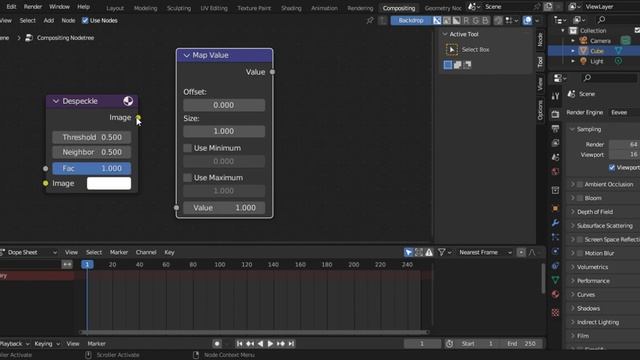This screenshot has height=360, width=640.
Task: Click the Despeckle Fac slider
Action: tap(91, 168)
